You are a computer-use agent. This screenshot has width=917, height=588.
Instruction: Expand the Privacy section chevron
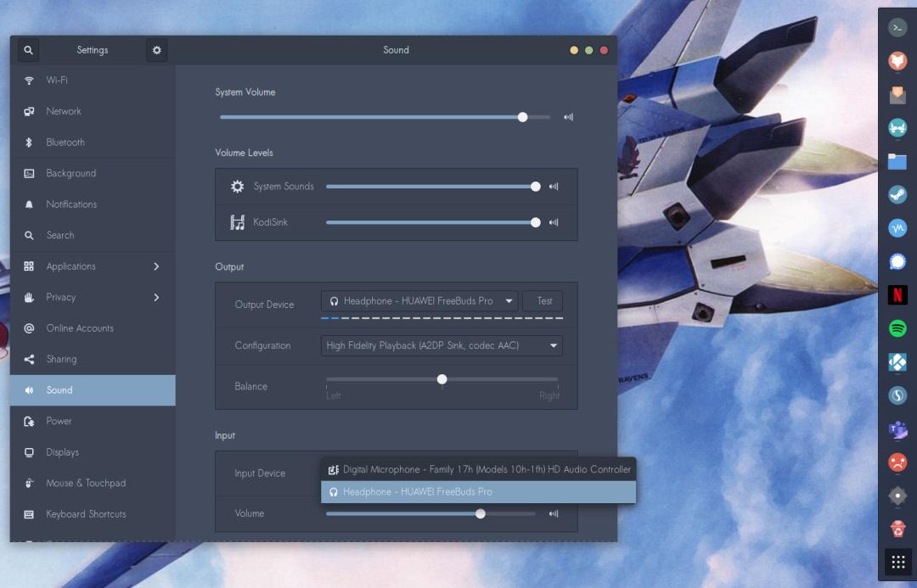coord(156,298)
